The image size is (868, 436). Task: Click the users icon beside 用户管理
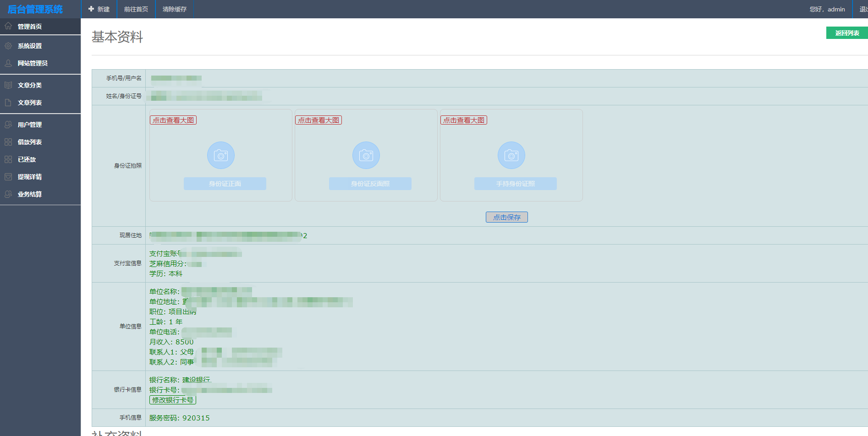[8, 125]
